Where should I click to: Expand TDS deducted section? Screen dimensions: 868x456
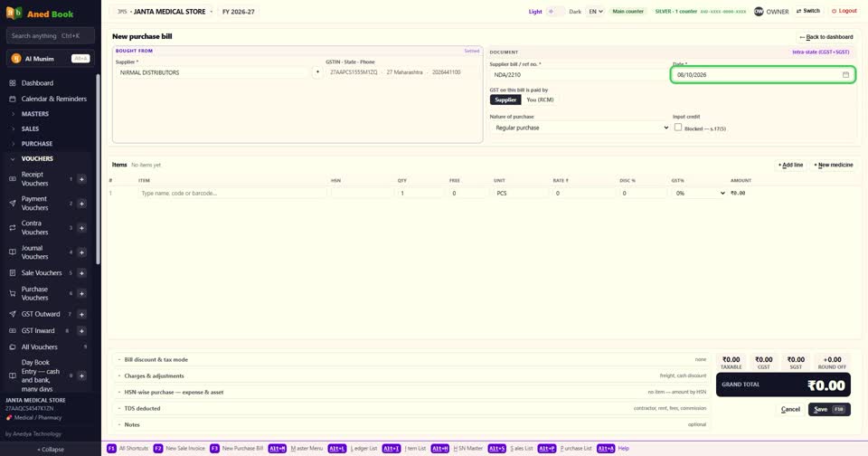coord(410,408)
